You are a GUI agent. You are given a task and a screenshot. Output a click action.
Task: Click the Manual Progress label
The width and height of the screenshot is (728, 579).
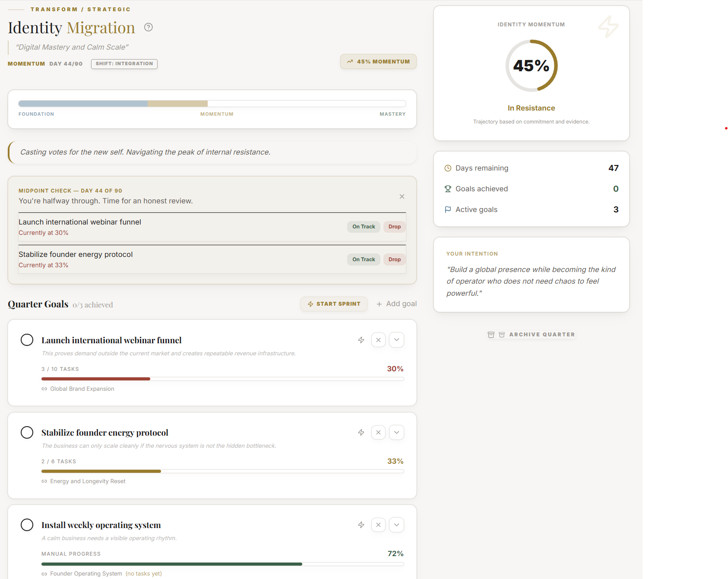tap(71, 554)
